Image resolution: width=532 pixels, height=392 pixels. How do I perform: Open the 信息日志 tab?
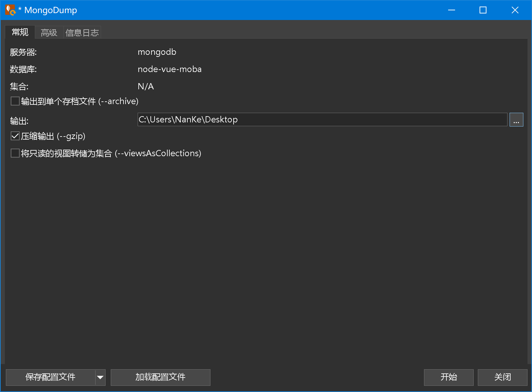click(x=82, y=32)
